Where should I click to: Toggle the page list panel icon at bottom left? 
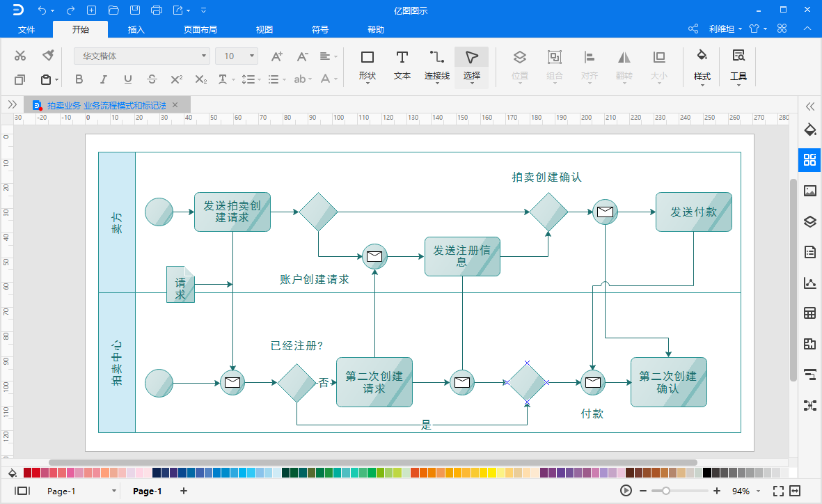tap(22, 491)
